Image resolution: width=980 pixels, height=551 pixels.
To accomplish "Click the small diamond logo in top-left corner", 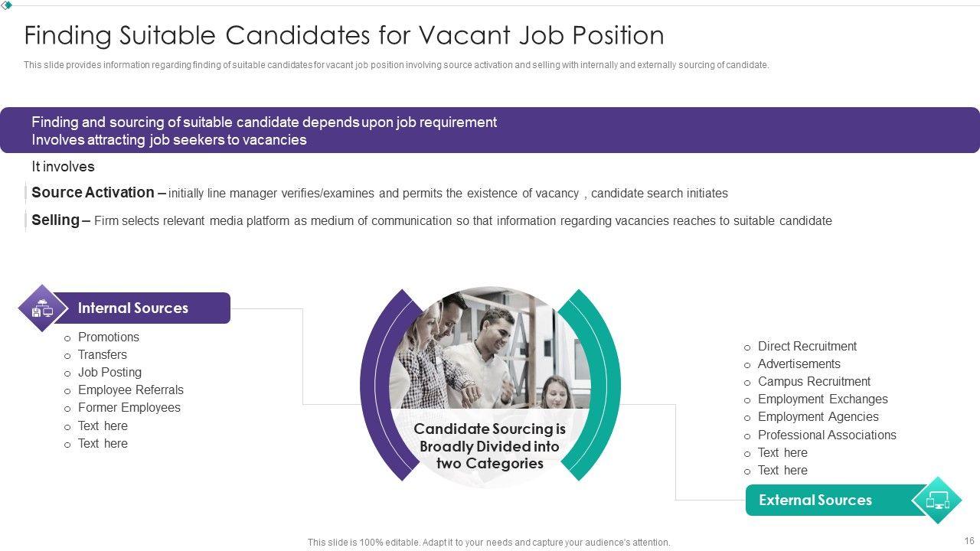I will [8, 5].
